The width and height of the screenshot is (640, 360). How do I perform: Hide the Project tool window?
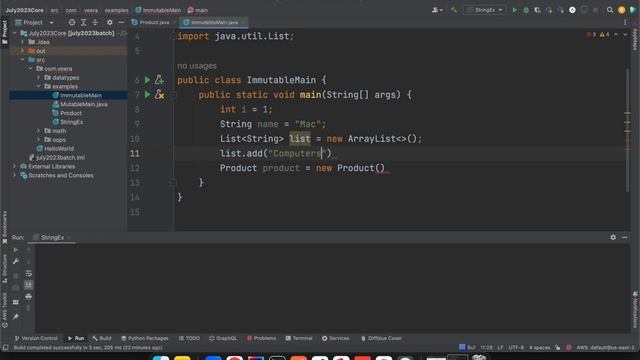tap(121, 22)
